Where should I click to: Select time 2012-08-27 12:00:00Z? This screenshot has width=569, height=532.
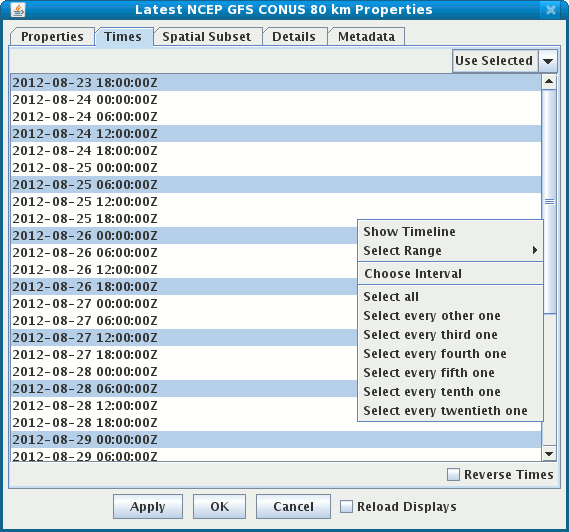[x=184, y=338]
